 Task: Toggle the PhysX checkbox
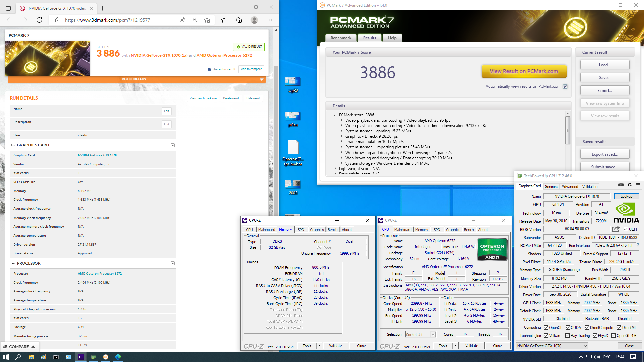[x=595, y=336]
